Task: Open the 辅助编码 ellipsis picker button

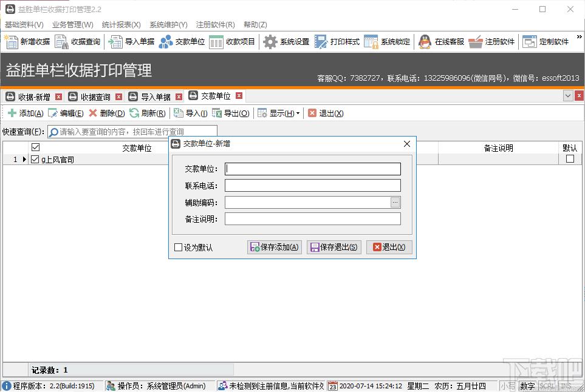Action: click(395, 203)
